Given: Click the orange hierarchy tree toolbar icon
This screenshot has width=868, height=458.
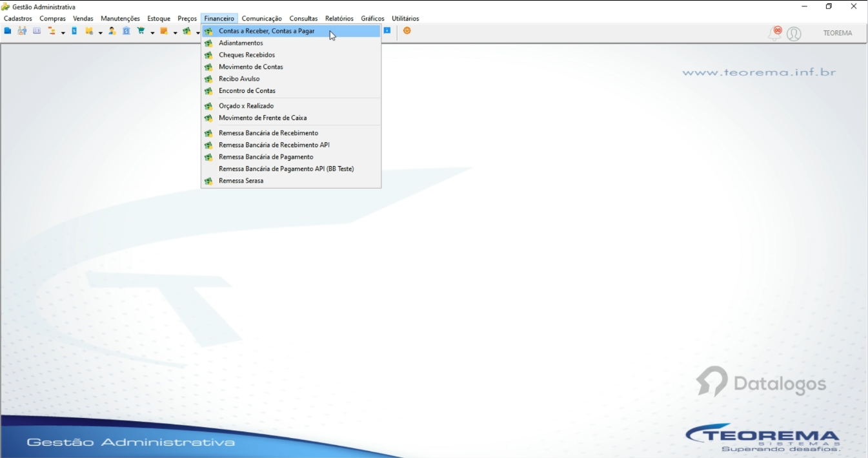Looking at the screenshot, I should coord(53,31).
